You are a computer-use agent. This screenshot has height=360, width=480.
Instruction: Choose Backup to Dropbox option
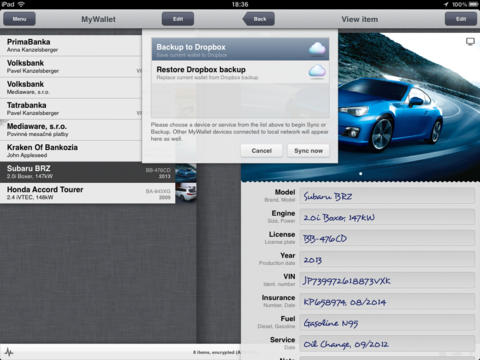click(240, 49)
